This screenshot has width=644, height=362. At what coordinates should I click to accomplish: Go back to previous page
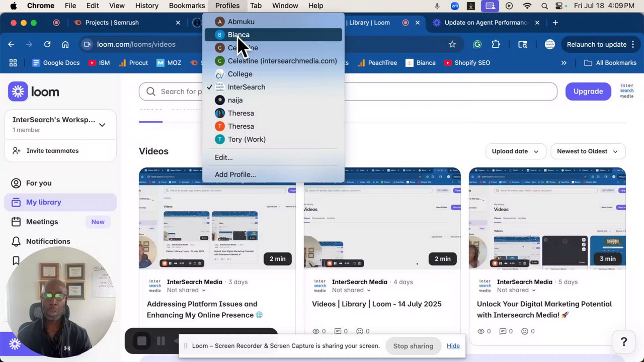11,44
